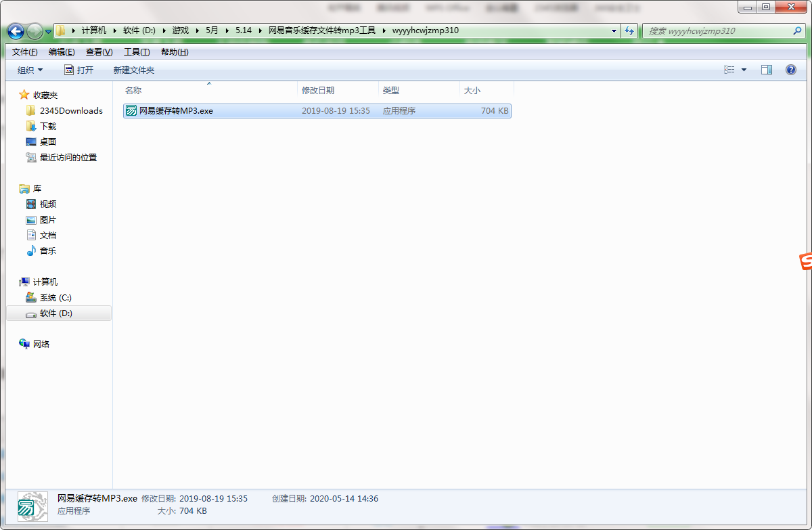The height and width of the screenshot is (530, 812).
Task: Expand breadcrumb arrow right after 5.14
Action: pos(261,30)
